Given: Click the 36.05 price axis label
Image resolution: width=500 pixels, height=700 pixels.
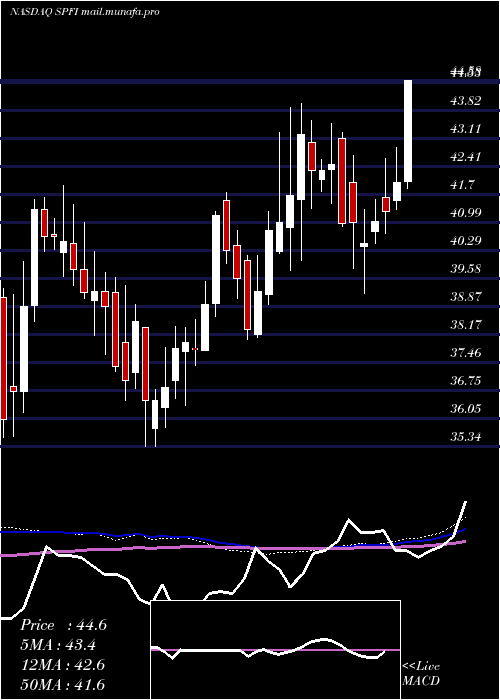Looking at the screenshot, I should point(466,408).
